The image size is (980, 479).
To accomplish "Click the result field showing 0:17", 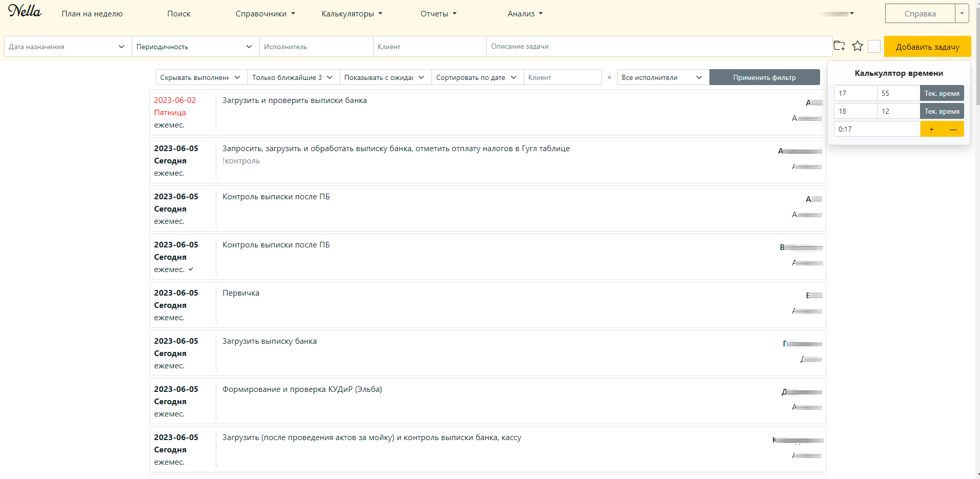I will (x=877, y=129).
